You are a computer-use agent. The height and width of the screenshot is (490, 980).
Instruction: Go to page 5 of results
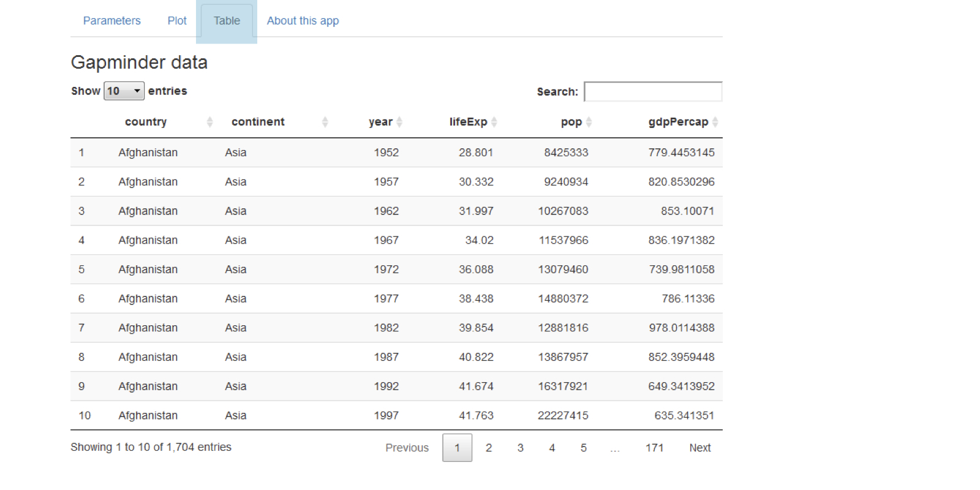pyautogui.click(x=584, y=448)
